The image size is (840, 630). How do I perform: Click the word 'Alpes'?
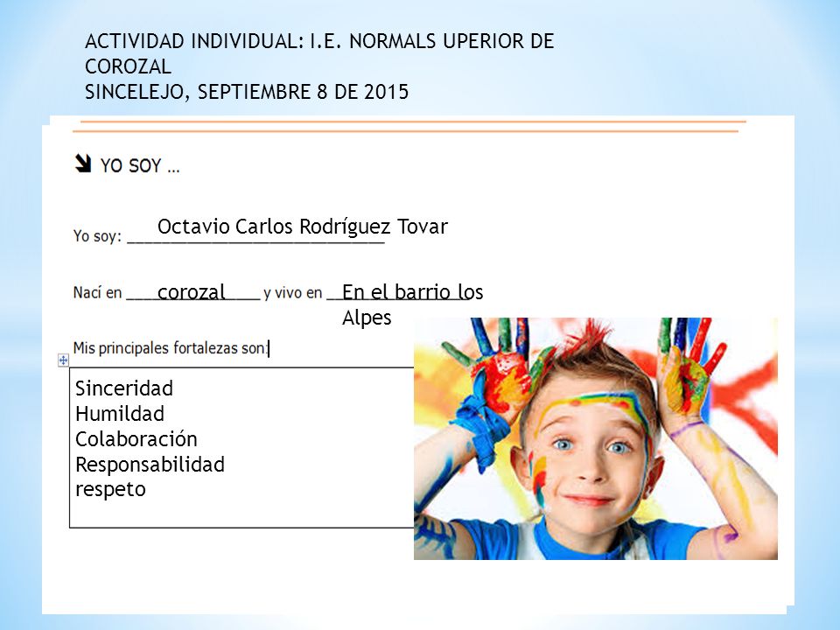coord(367,318)
